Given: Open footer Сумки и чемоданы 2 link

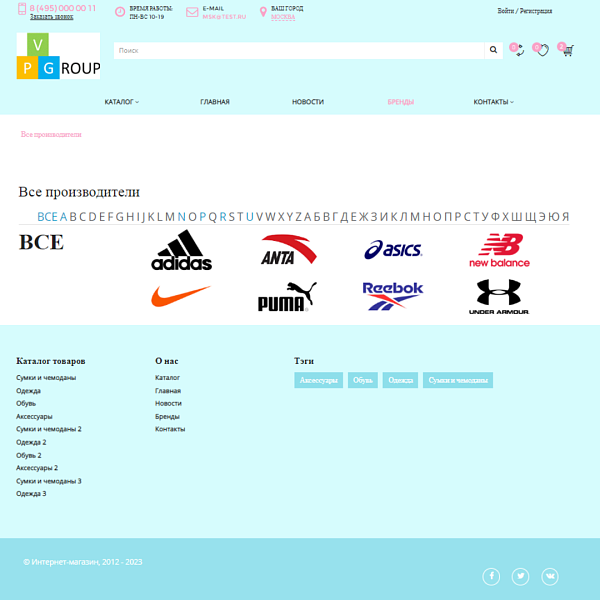Looking at the screenshot, I should click(49, 429).
